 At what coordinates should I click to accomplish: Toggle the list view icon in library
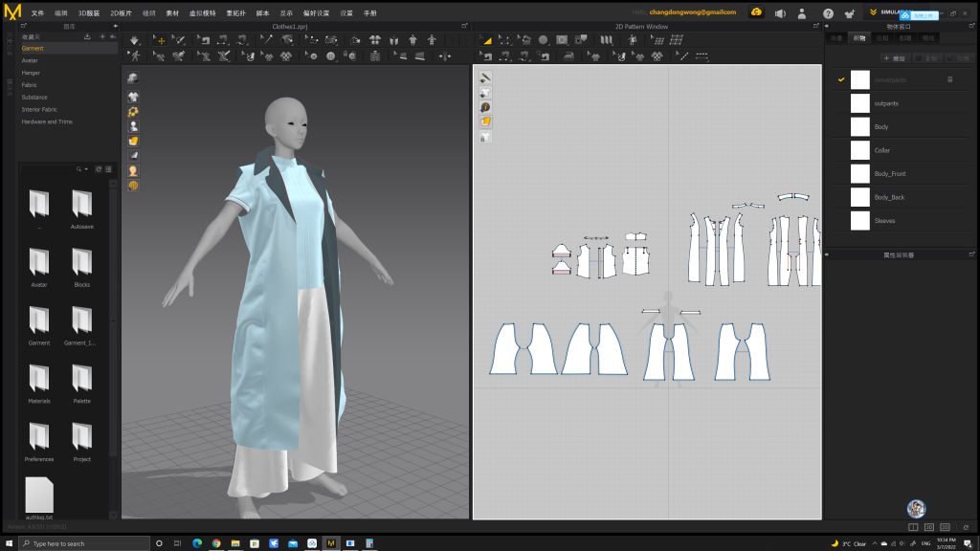[108, 168]
